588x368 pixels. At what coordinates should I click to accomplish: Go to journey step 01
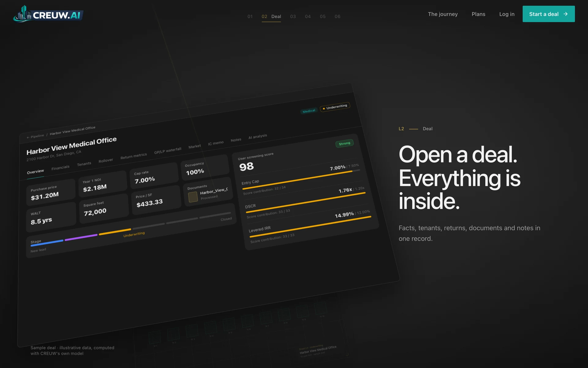pyautogui.click(x=250, y=17)
